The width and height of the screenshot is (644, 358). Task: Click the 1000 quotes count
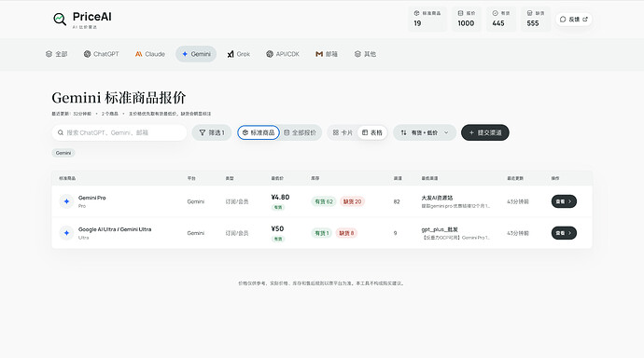(466, 23)
